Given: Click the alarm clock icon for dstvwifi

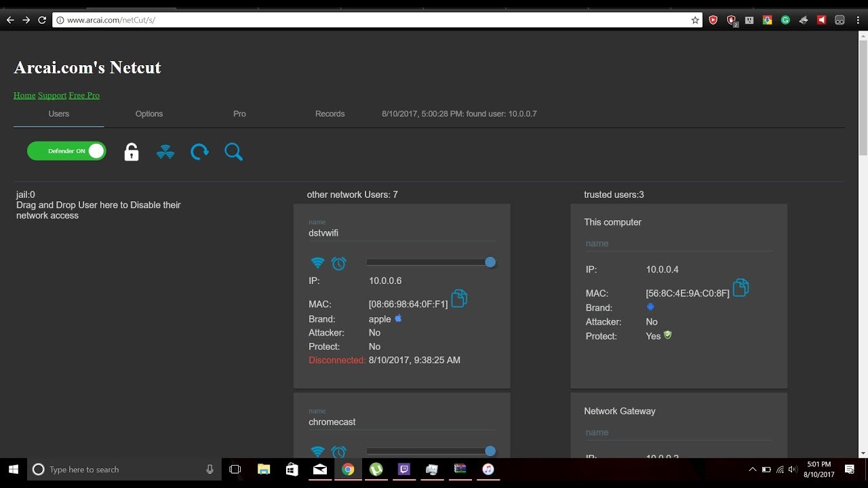Looking at the screenshot, I should [x=338, y=263].
